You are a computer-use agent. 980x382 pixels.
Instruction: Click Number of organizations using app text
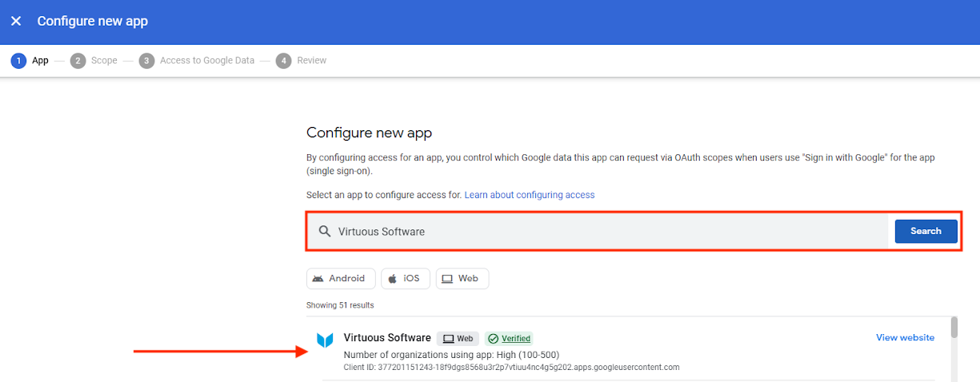(451, 355)
